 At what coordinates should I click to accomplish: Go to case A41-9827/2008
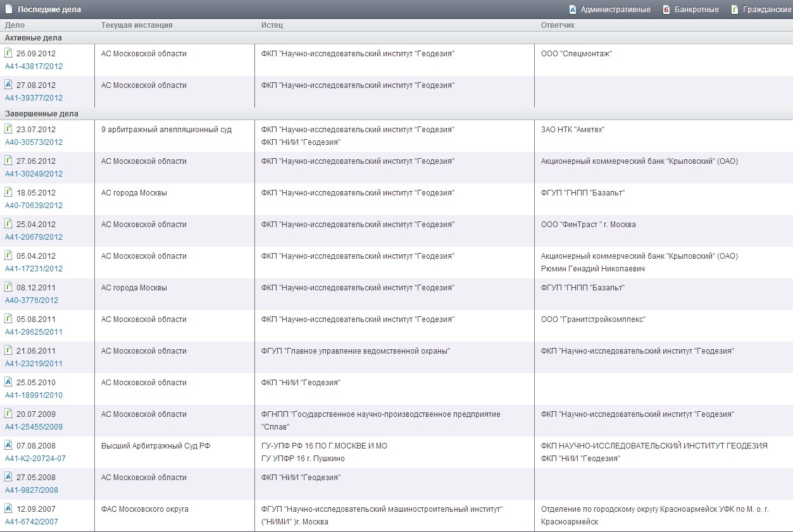(x=32, y=490)
